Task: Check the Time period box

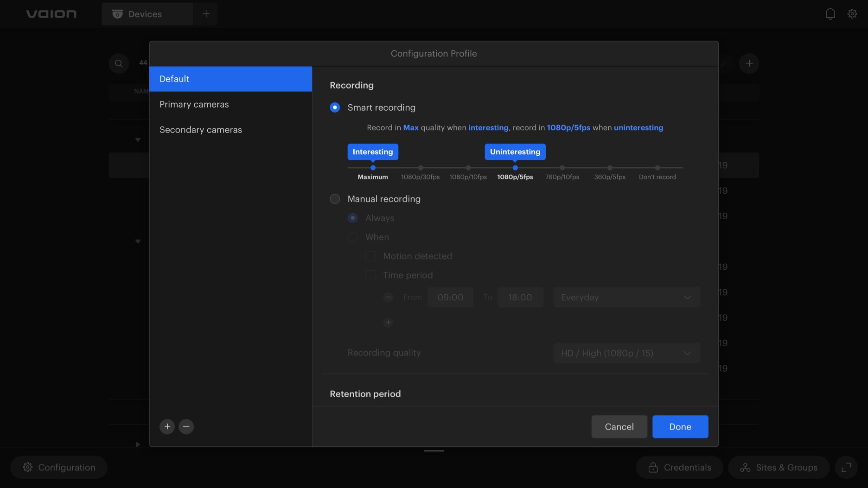Action: tap(370, 275)
